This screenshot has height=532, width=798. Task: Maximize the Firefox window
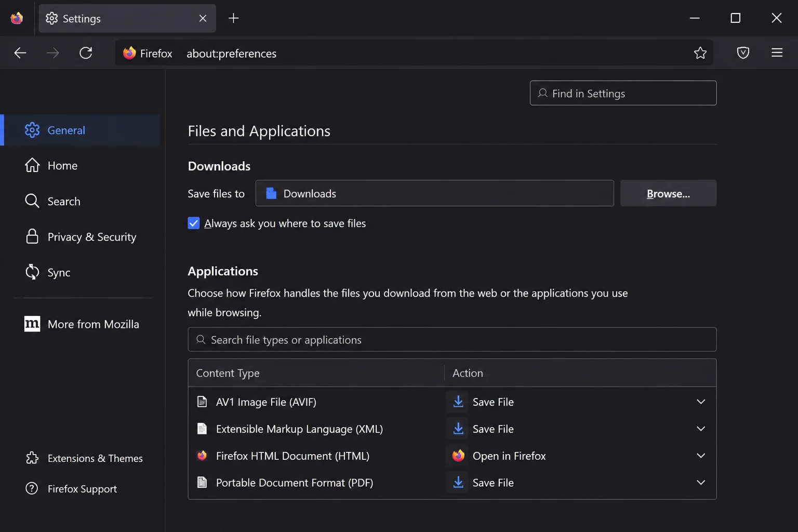(x=735, y=18)
